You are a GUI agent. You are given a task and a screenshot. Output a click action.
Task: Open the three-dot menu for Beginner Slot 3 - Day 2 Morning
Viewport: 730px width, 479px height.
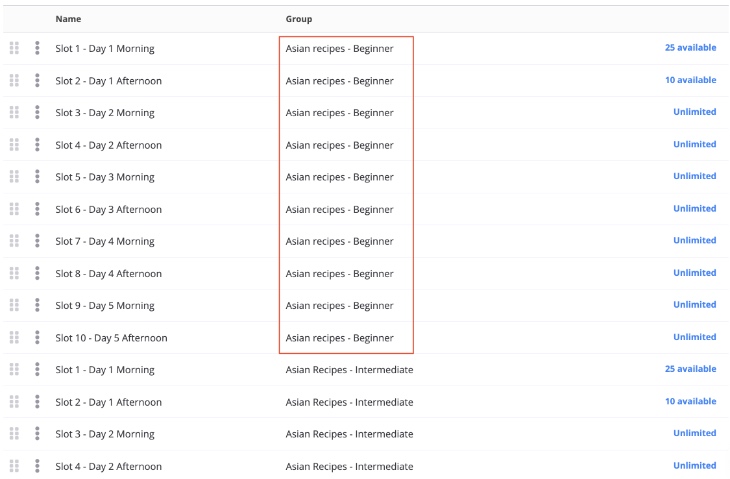(37, 112)
